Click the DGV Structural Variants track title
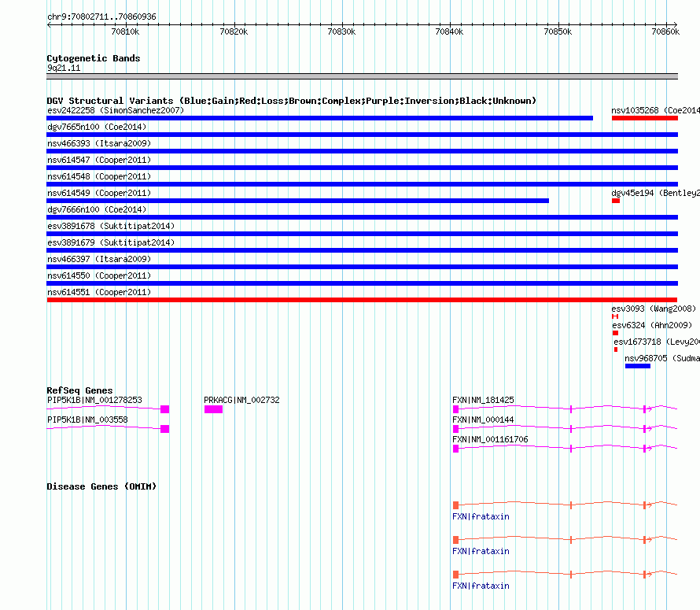Viewport: 700px width, 610px height. point(292,101)
